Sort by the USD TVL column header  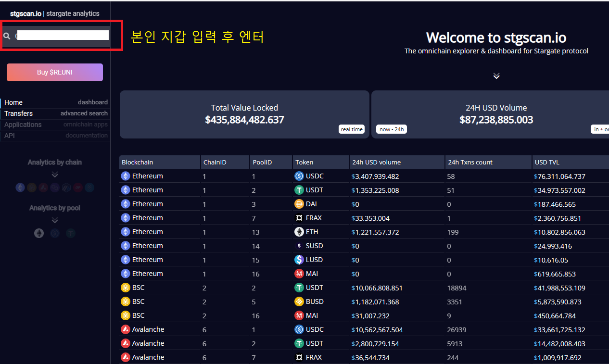[x=571, y=162]
